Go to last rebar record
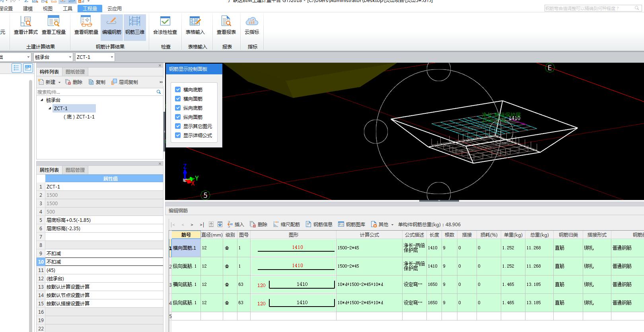The width and height of the screenshot is (644, 332). click(x=202, y=225)
